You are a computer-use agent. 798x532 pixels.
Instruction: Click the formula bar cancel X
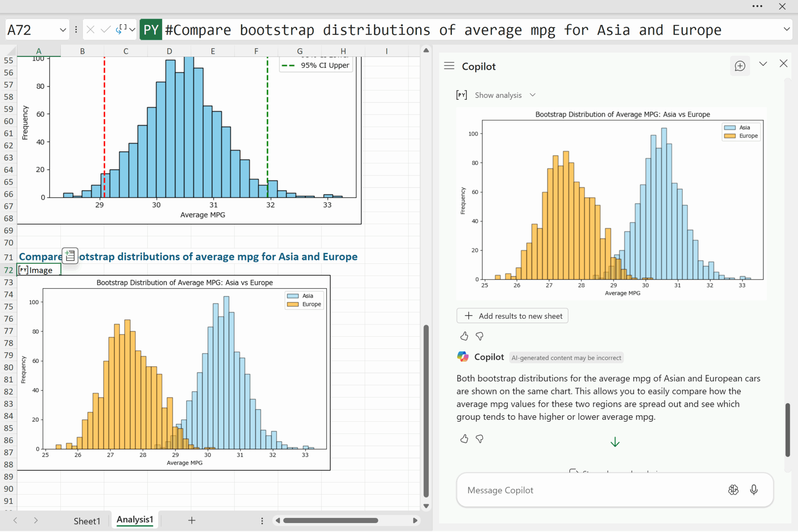coord(90,30)
